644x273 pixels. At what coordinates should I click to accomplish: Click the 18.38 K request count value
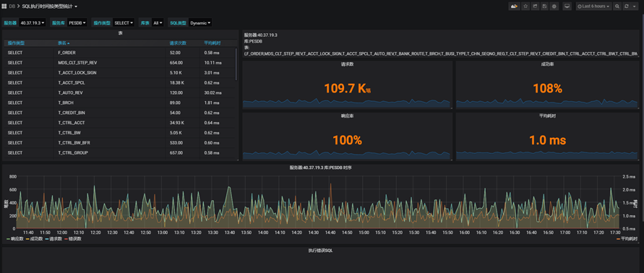click(176, 82)
